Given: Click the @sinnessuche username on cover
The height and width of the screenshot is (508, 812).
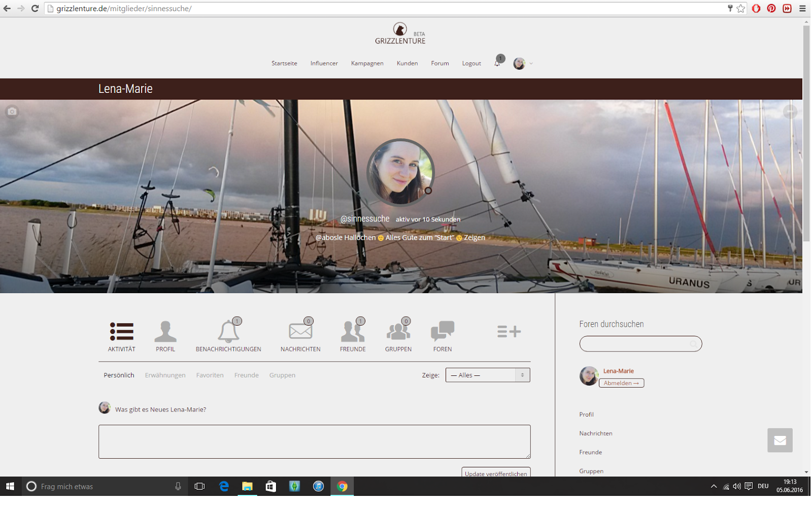Looking at the screenshot, I should click(x=365, y=219).
